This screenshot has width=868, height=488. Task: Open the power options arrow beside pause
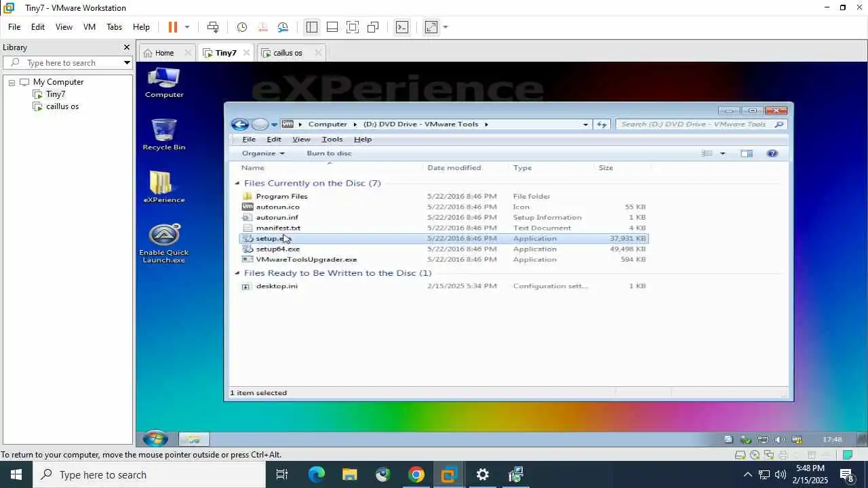pos(187,27)
